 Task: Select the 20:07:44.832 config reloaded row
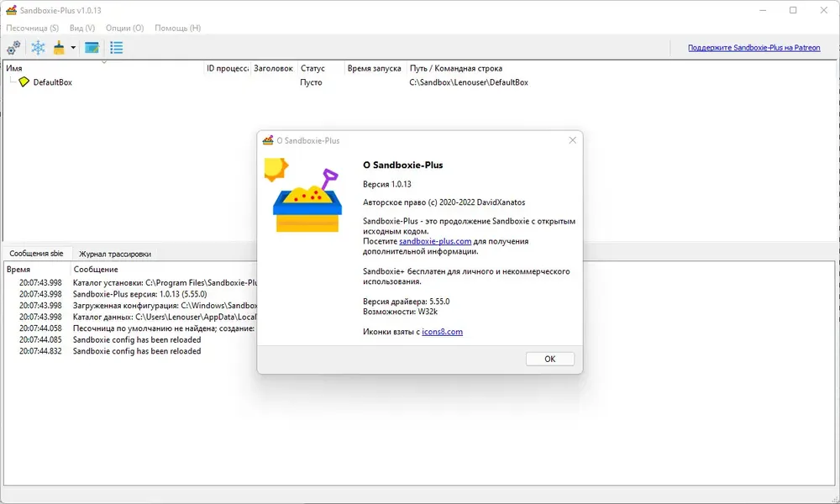tap(131, 351)
